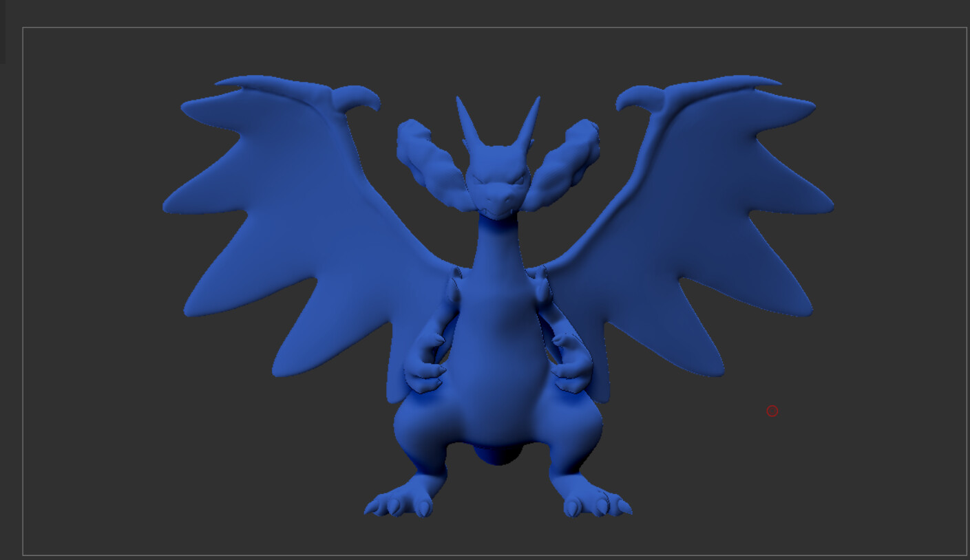Select the Charizard model's head

click(497, 172)
